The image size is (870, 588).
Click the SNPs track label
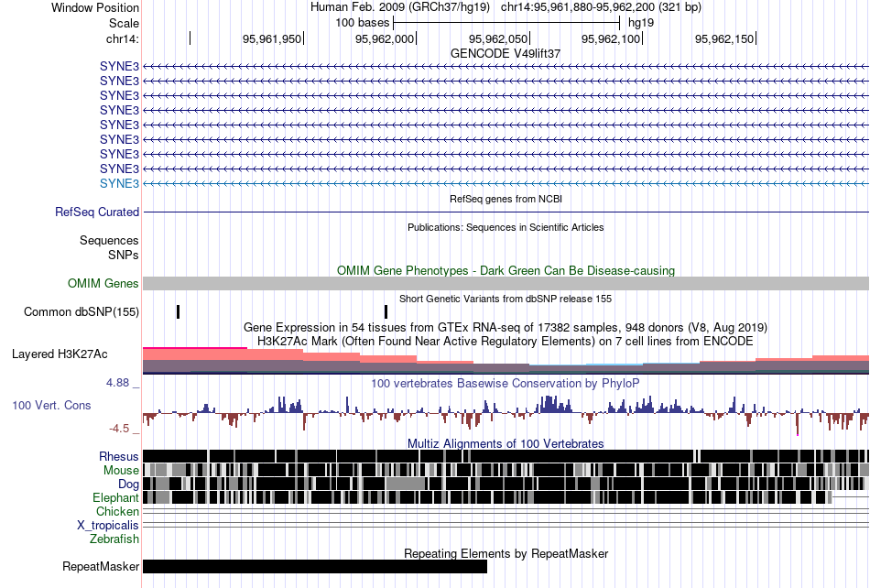point(124,256)
